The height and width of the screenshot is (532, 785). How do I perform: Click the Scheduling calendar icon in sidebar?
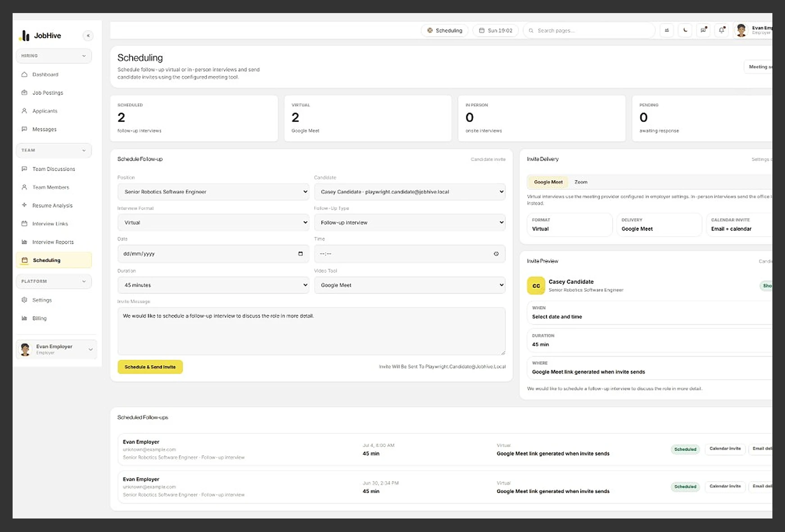pos(25,260)
